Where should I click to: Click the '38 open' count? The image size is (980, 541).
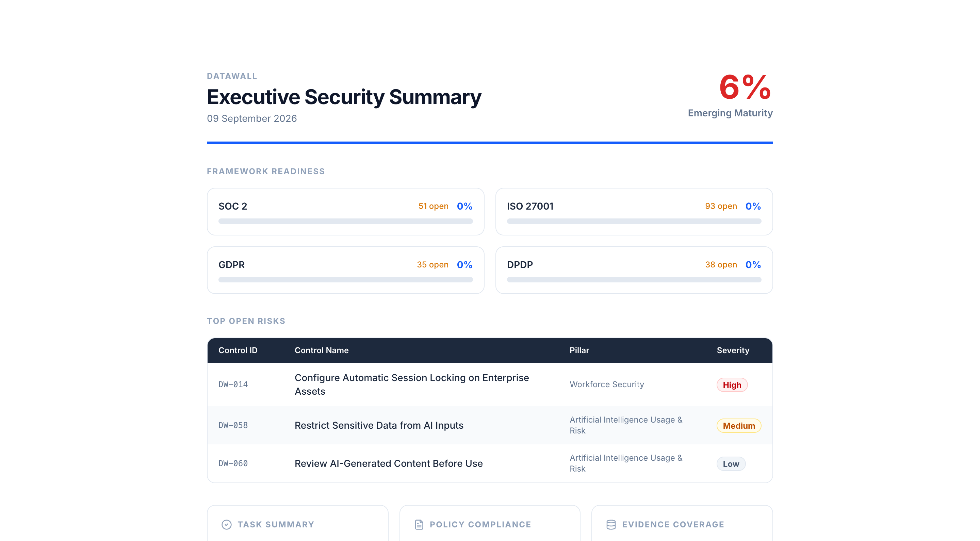pos(721,265)
